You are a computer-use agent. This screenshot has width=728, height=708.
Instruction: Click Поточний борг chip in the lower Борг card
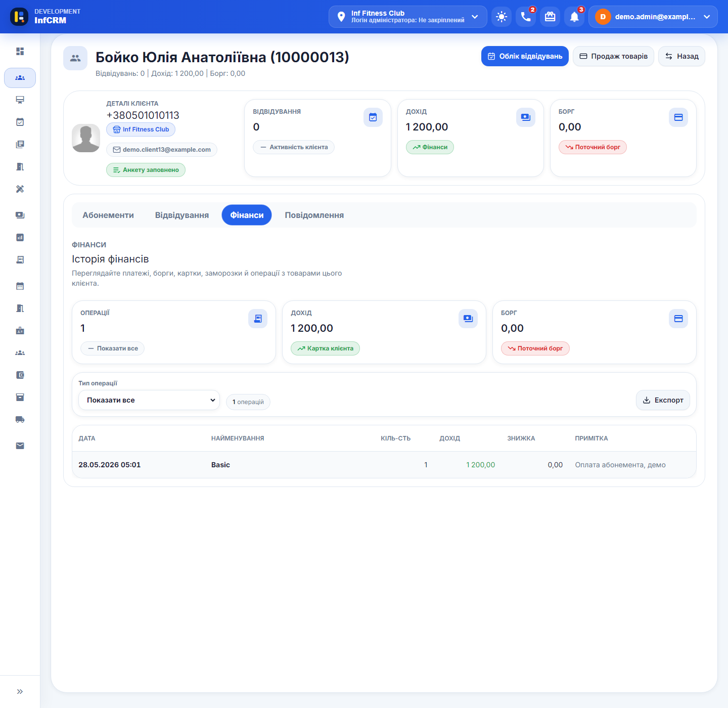point(535,348)
